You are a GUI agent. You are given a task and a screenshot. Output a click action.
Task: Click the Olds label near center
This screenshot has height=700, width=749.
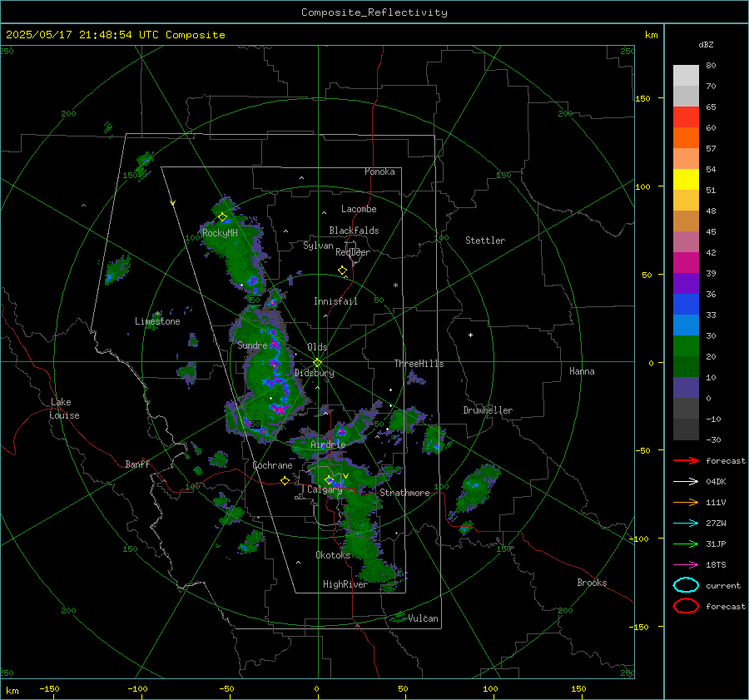tap(317, 347)
